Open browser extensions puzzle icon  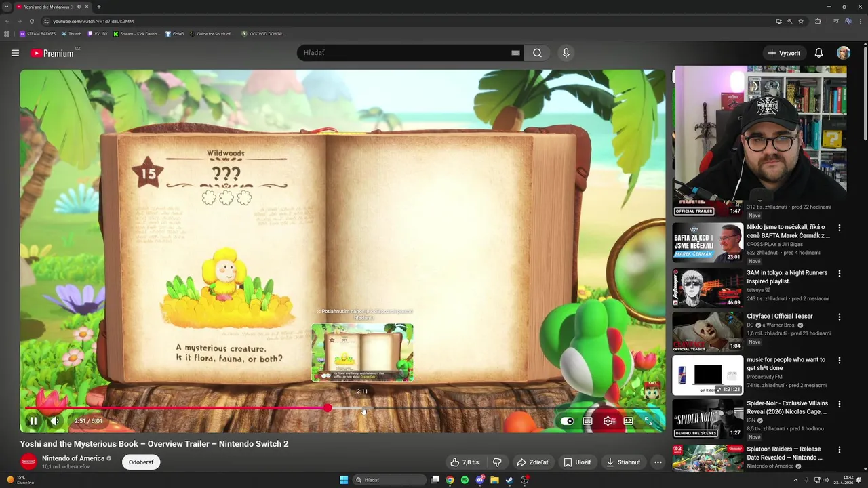[818, 21]
